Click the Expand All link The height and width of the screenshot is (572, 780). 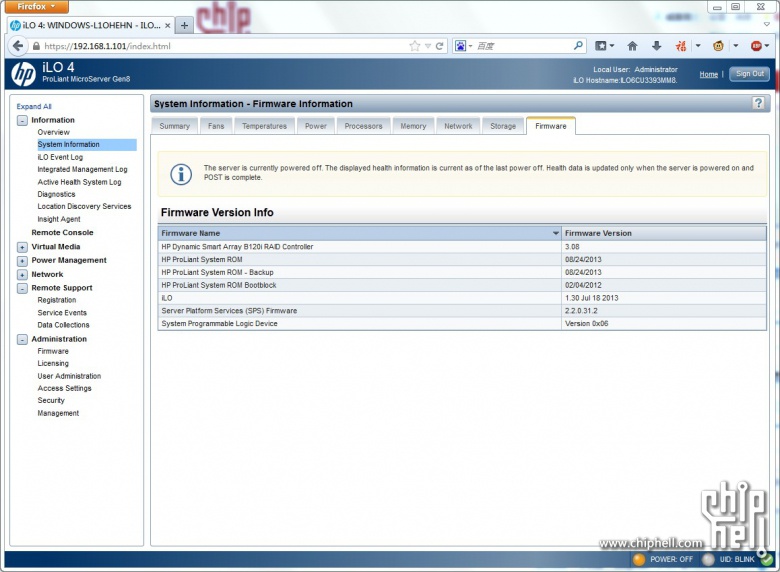pos(34,106)
